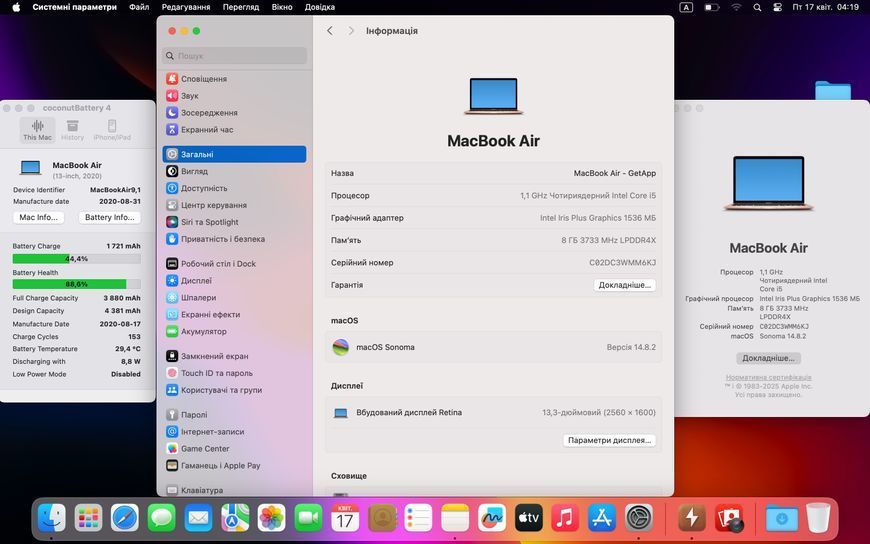Click the serial number C02DC3WMM6KJ in Інформація
The image size is (870, 544).
pyautogui.click(x=622, y=263)
